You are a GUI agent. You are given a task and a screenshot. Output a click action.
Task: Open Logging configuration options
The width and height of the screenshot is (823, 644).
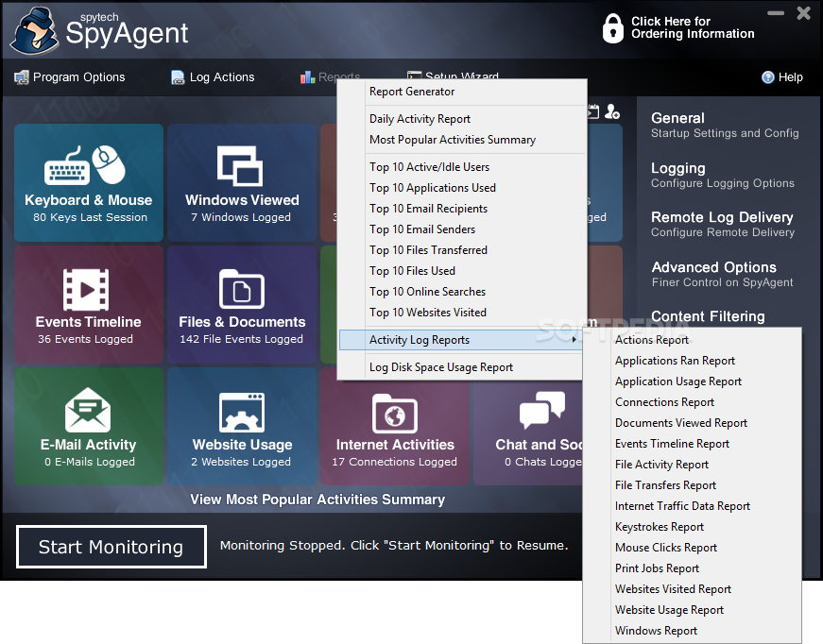pos(722,175)
